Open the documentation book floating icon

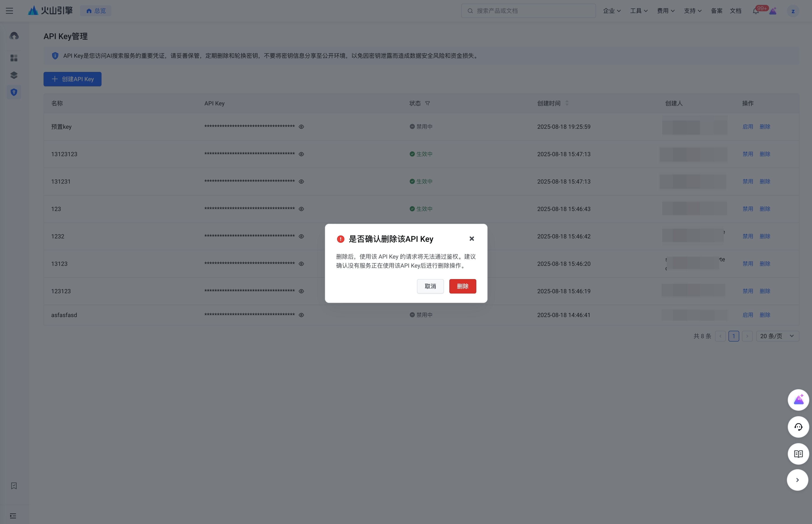798,454
